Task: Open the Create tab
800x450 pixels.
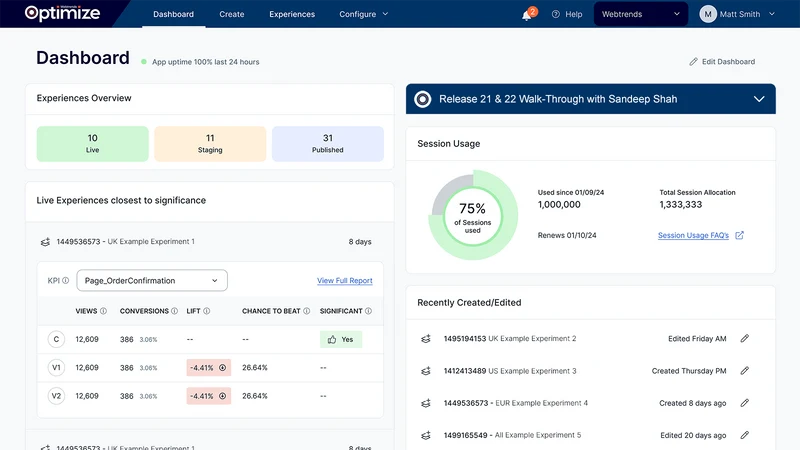Action: point(232,14)
